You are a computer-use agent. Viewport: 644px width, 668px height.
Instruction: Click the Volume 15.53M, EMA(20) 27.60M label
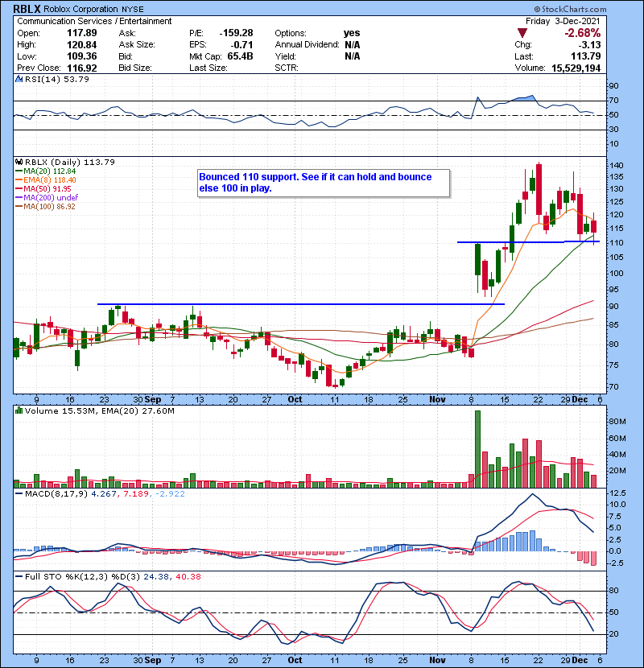pyautogui.click(x=100, y=411)
